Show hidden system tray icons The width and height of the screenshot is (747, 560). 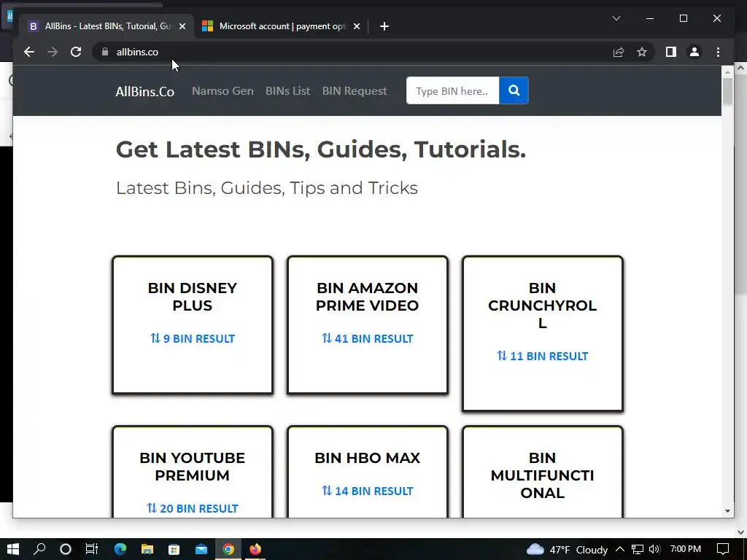coord(620,550)
